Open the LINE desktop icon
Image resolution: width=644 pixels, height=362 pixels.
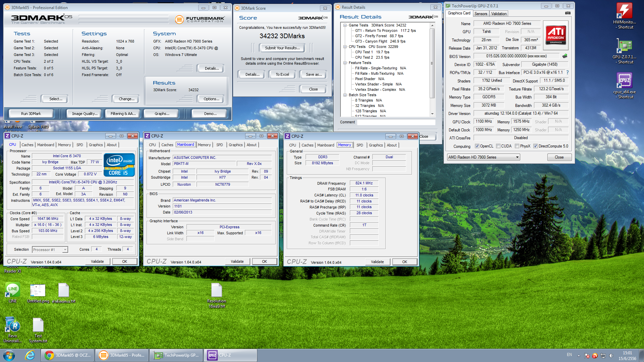(x=12, y=290)
